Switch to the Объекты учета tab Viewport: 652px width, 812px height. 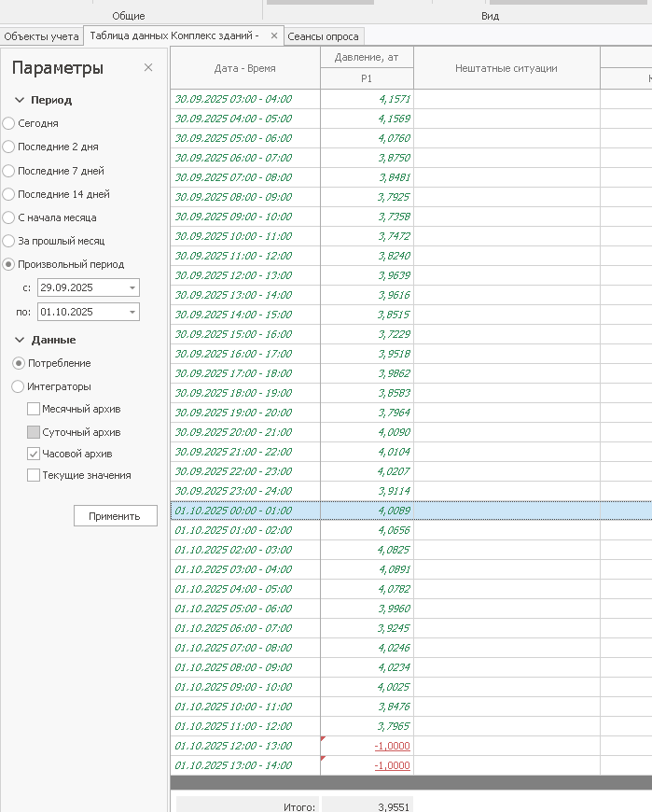pyautogui.click(x=41, y=35)
